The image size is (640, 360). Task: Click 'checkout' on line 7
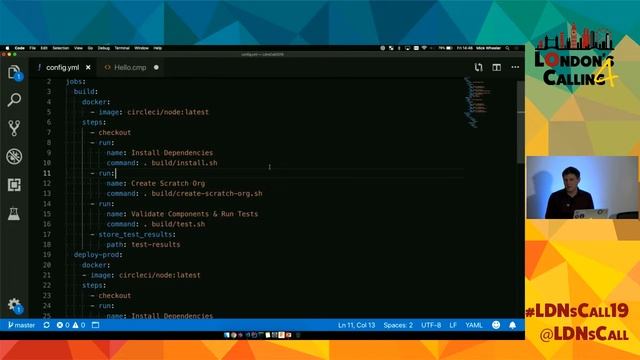coord(115,132)
